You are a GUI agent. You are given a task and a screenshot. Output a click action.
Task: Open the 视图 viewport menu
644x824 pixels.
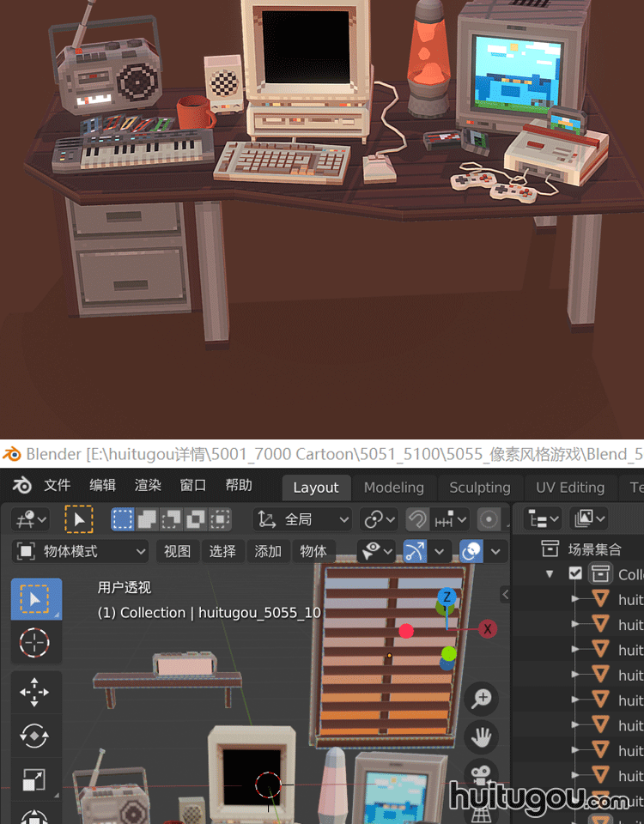click(177, 551)
